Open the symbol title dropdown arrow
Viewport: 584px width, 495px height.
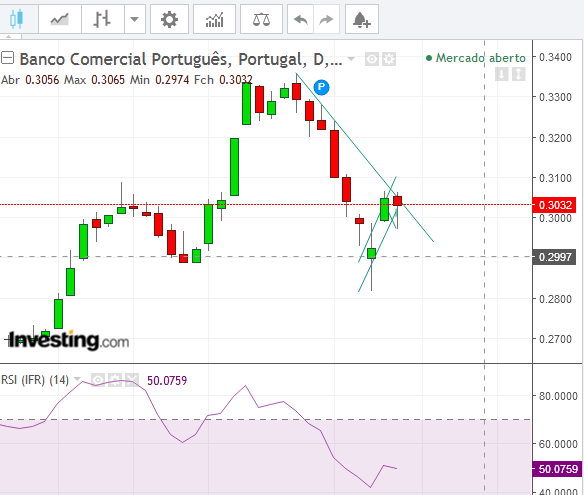(x=351, y=58)
